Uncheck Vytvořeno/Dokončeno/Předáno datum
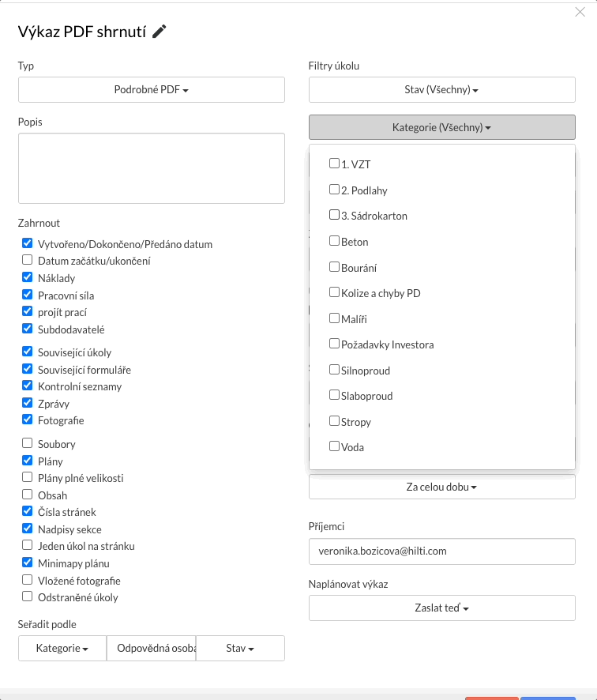 (x=27, y=243)
